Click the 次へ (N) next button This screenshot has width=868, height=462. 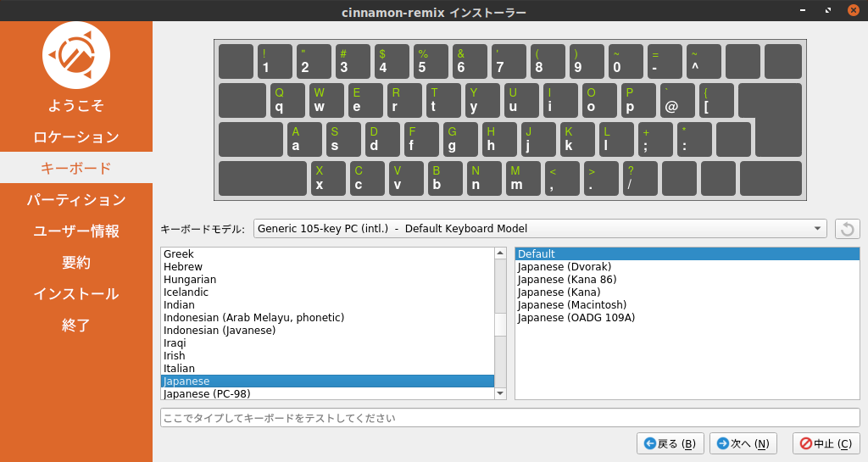point(743,443)
